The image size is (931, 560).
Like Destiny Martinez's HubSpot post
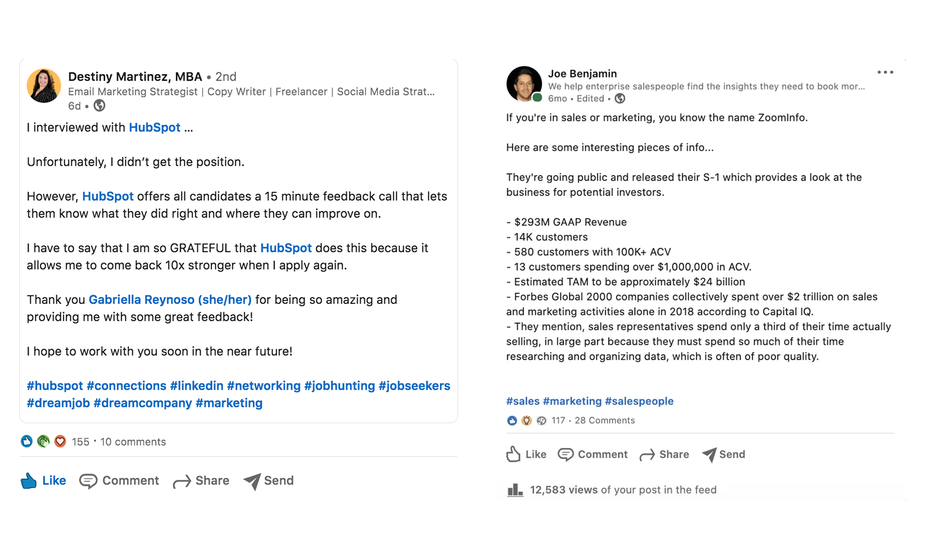pos(43,481)
